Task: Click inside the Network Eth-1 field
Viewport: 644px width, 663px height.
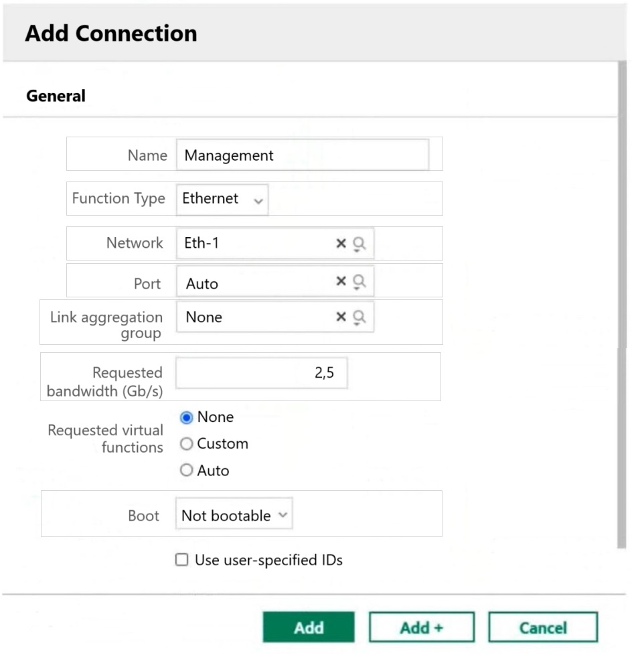Action: (255, 243)
